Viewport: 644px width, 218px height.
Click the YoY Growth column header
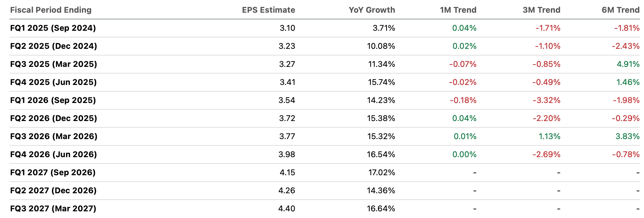click(x=372, y=10)
